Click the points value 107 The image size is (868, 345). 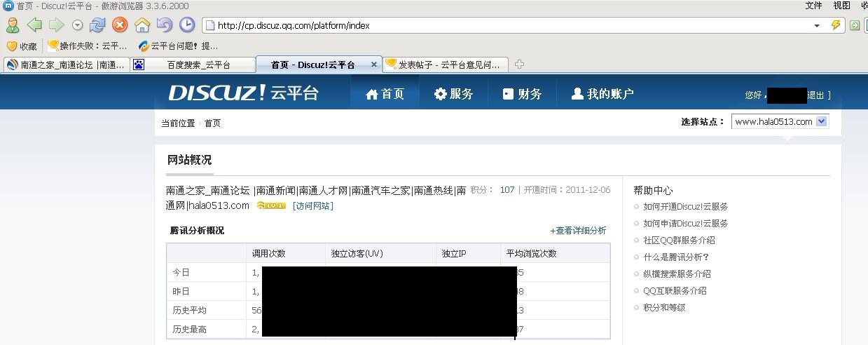507,190
